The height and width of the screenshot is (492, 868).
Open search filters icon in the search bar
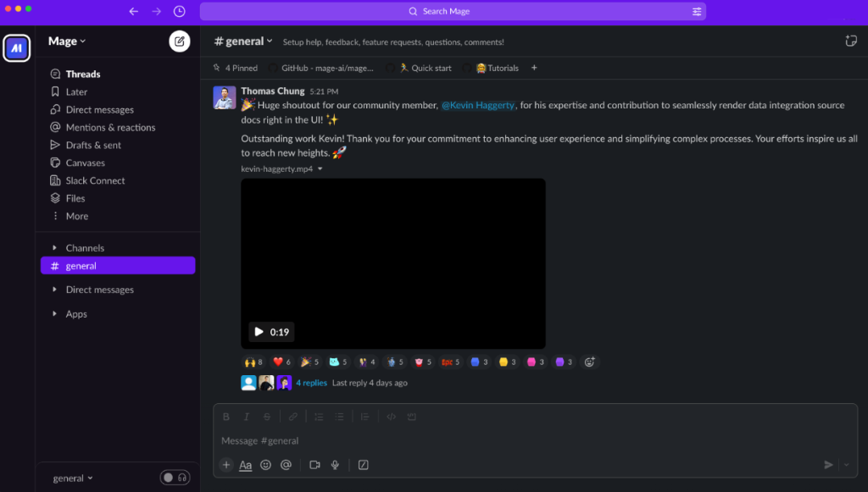[697, 11]
